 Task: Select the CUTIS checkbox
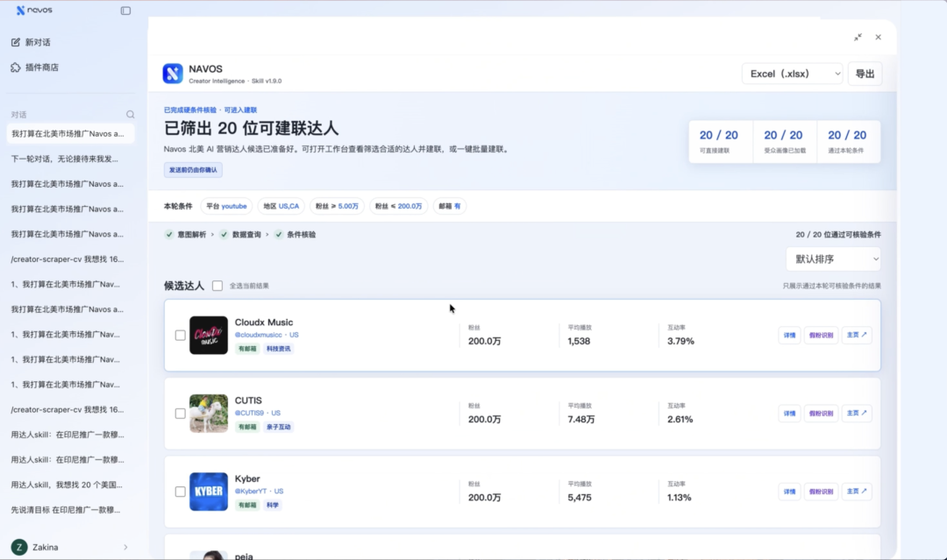point(180,414)
